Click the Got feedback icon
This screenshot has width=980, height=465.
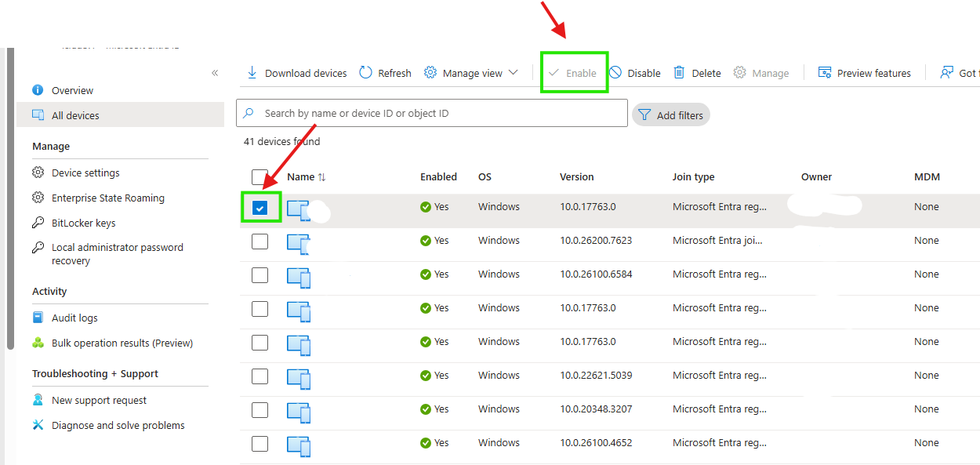(x=946, y=73)
